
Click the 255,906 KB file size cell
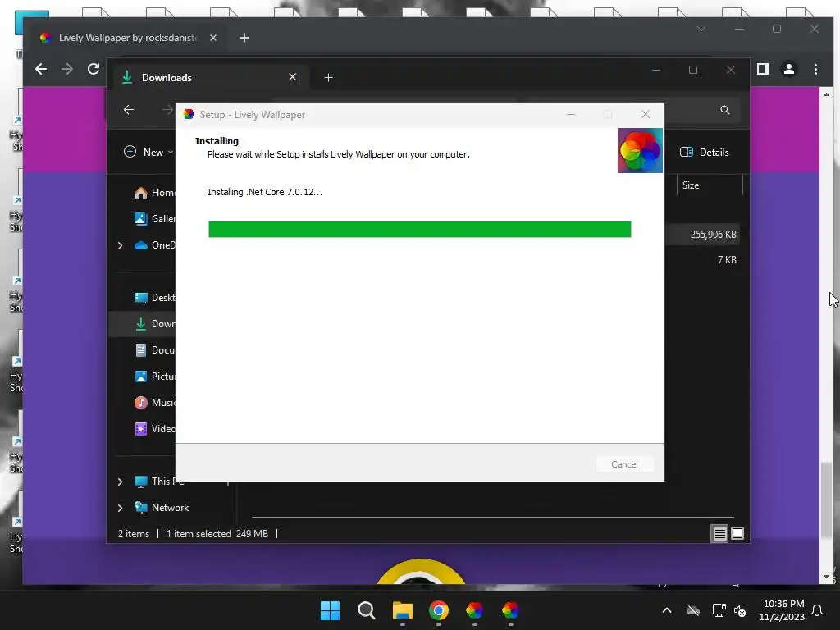point(713,234)
